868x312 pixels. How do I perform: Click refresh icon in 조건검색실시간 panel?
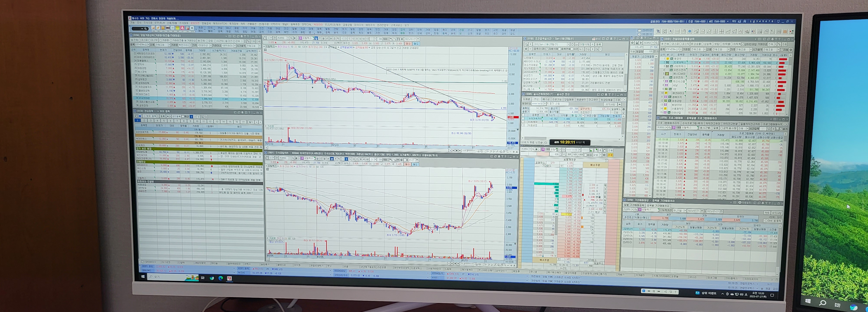[x=572, y=44]
